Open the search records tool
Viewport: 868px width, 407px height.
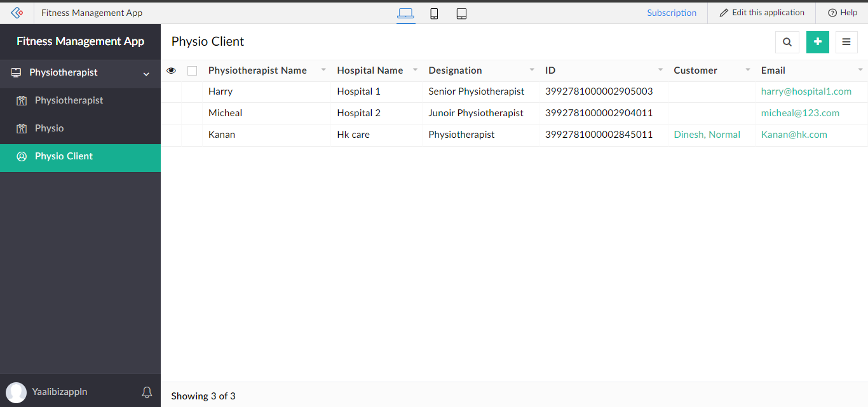click(x=787, y=42)
